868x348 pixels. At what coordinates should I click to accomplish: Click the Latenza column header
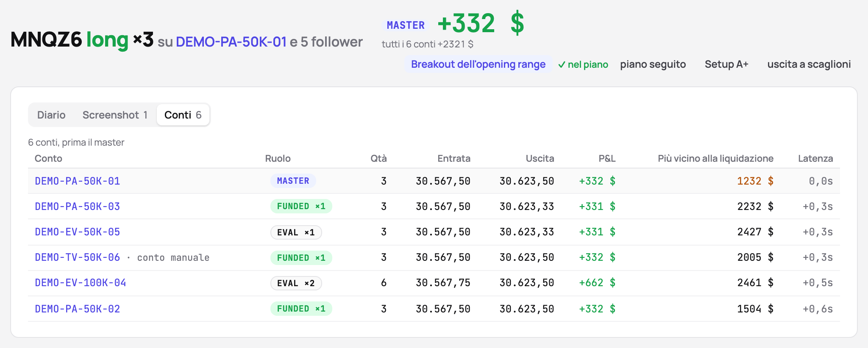point(815,158)
